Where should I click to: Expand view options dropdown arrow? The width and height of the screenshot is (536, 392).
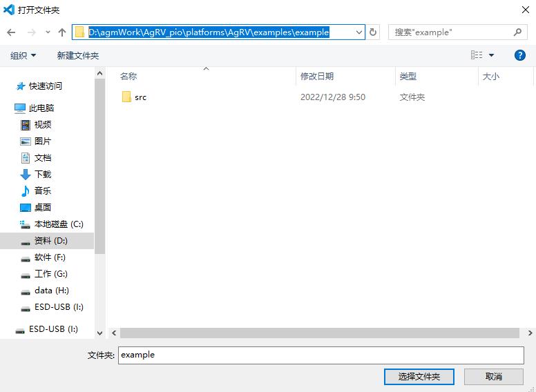(491, 55)
